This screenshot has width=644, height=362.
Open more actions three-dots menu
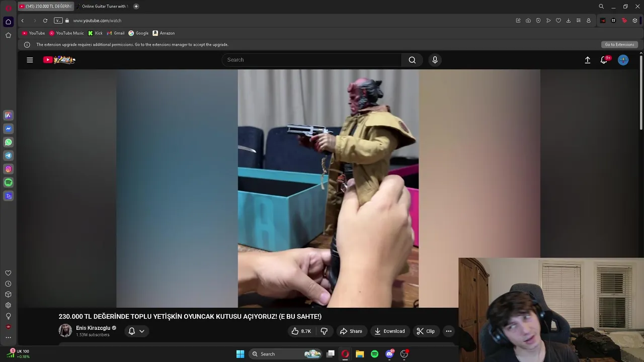449,331
